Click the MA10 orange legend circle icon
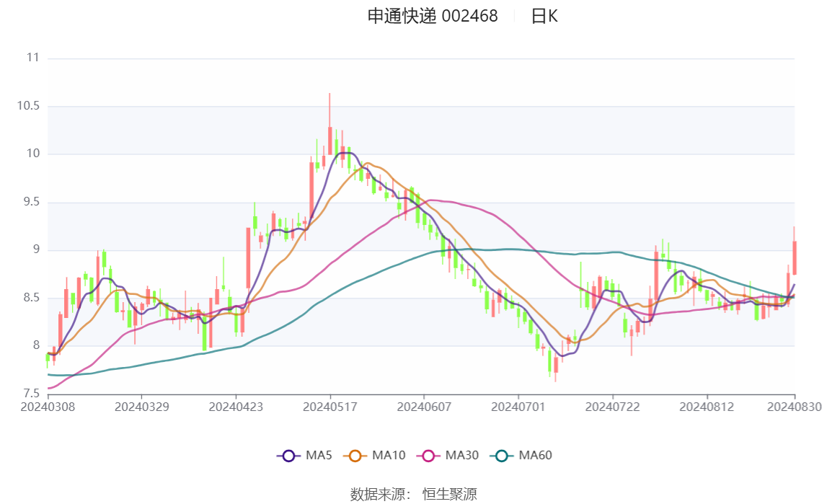Screen dimensions: 827x504 (355, 455)
